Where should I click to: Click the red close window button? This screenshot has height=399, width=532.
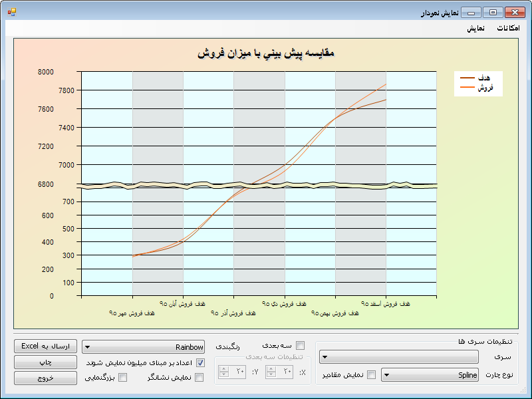[x=514, y=13]
